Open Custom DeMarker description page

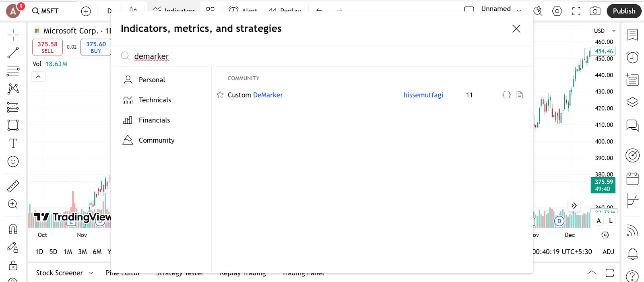(x=520, y=95)
